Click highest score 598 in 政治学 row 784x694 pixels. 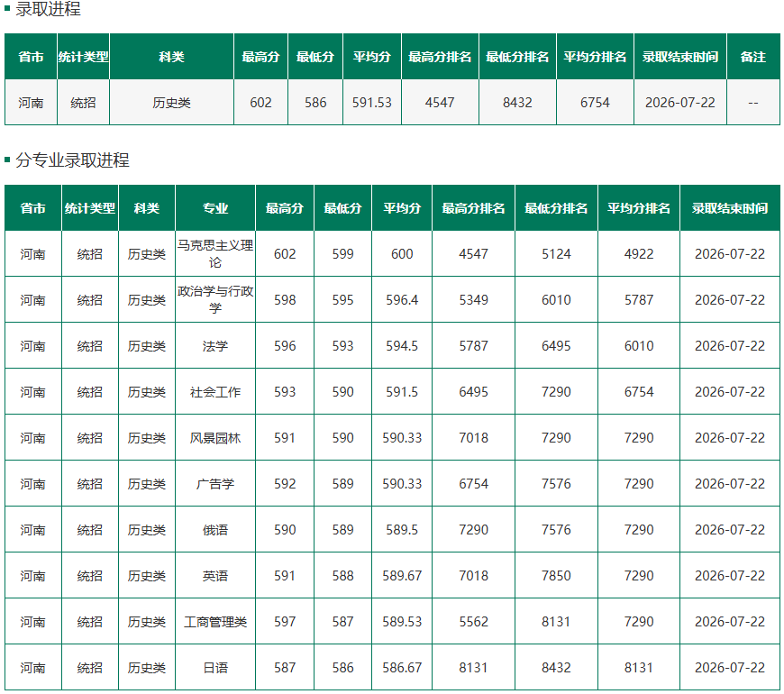pos(285,300)
